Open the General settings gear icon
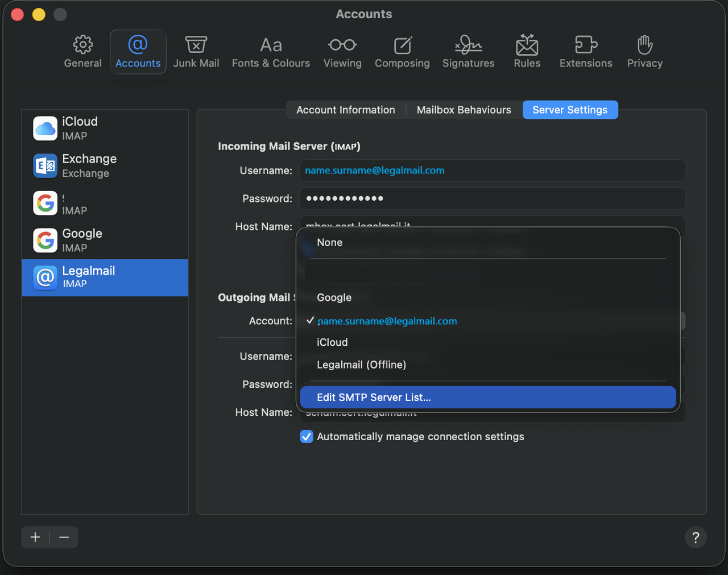The height and width of the screenshot is (575, 728). point(83,45)
